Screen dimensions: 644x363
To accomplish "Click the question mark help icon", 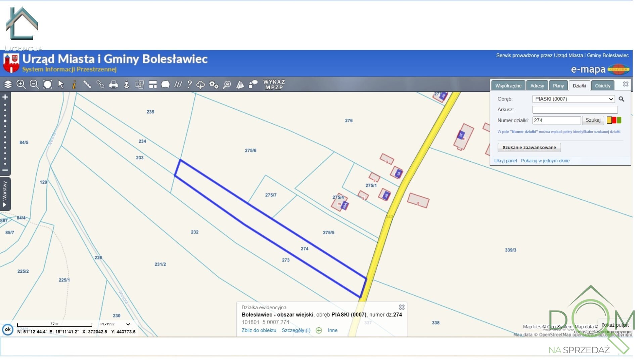I will 189,84.
